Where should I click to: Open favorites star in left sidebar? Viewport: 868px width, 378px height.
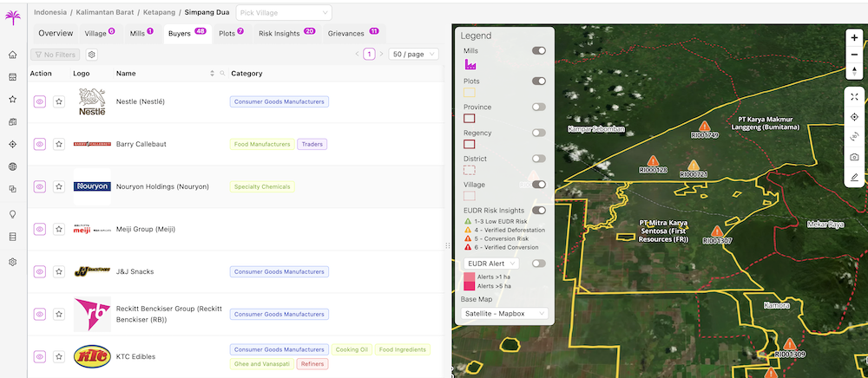tap(13, 100)
